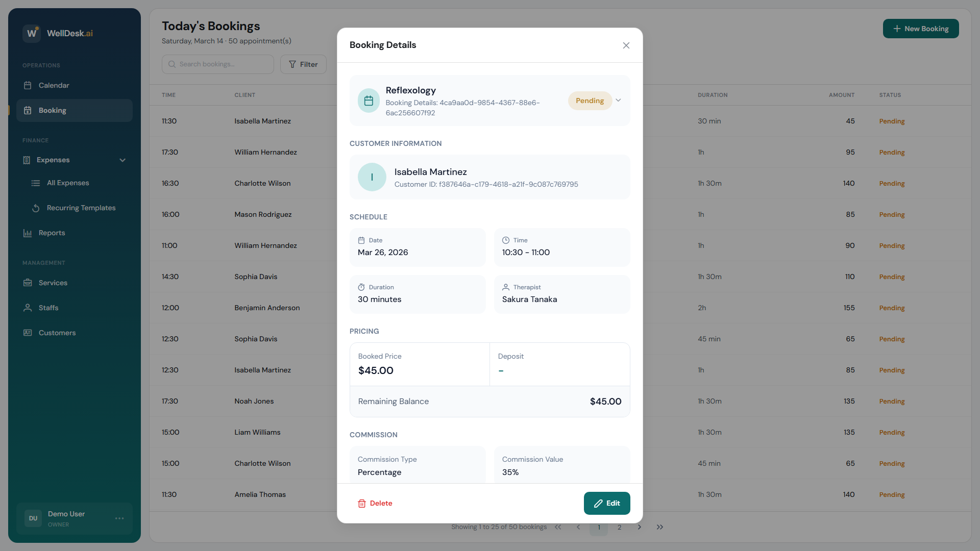This screenshot has width=980, height=551.
Task: Create a New Booking
Action: (920, 29)
